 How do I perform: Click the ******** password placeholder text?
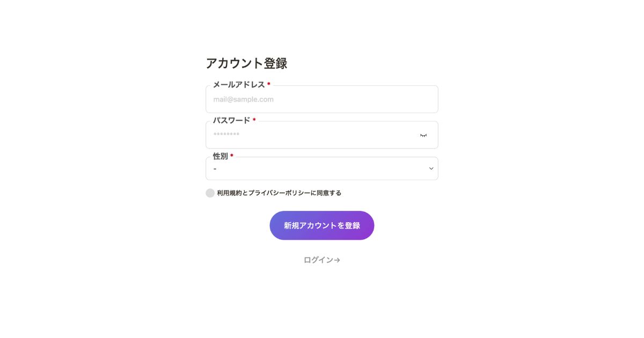coord(226,135)
